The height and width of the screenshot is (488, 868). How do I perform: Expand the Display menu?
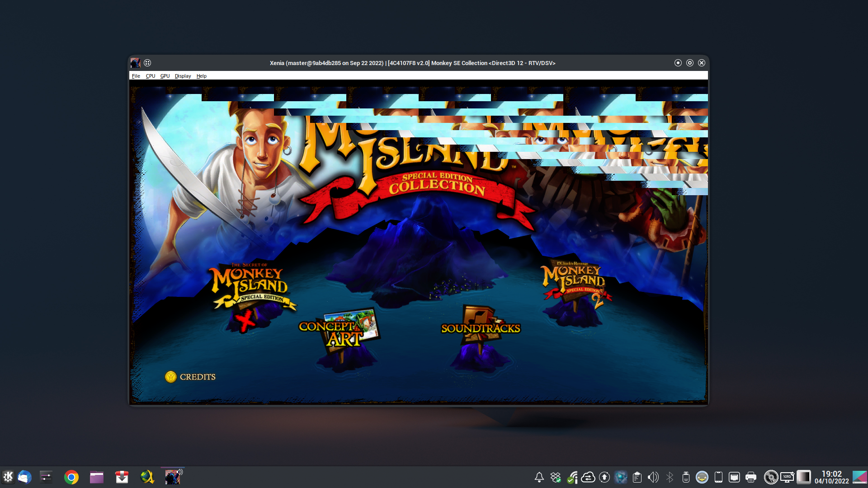(x=183, y=76)
